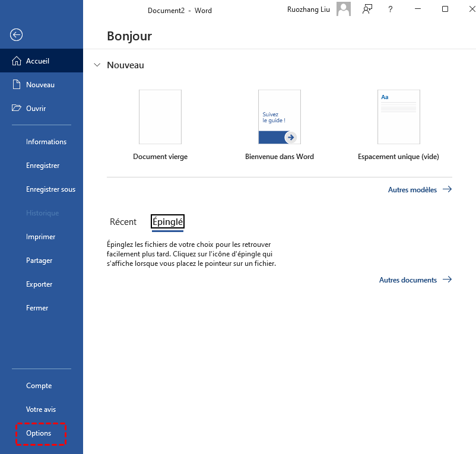Create a Document vierge from its thumbnail
Viewport: 476px width, 454px height.
pyautogui.click(x=160, y=117)
